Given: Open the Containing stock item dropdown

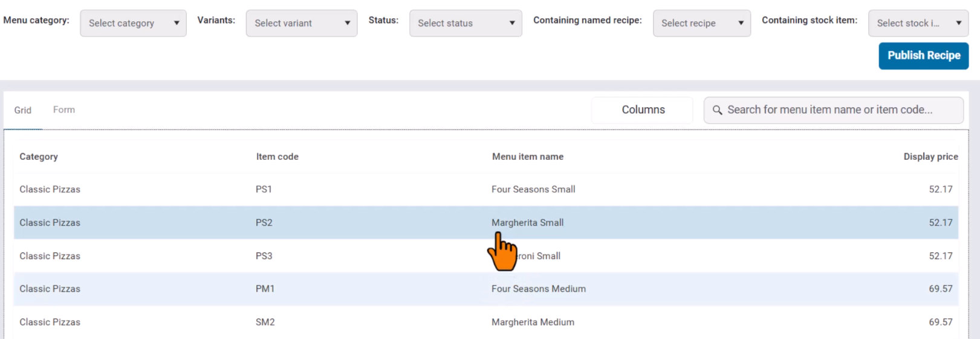Looking at the screenshot, I should (918, 23).
